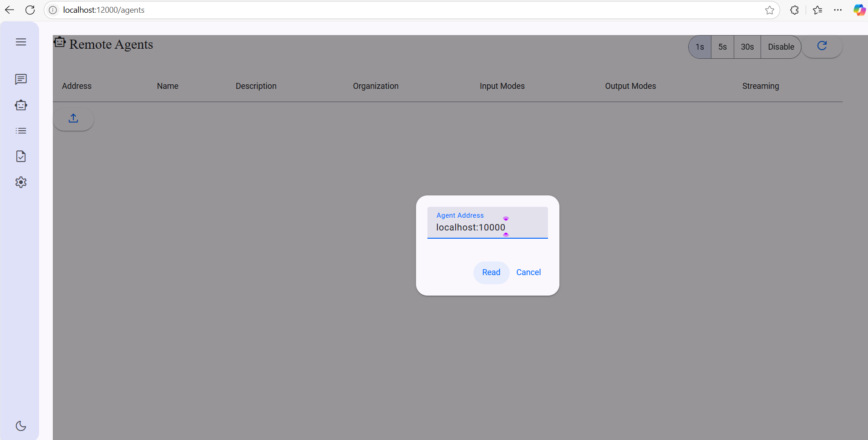Select 30s refresh interval
This screenshot has width=868, height=440.
point(747,47)
